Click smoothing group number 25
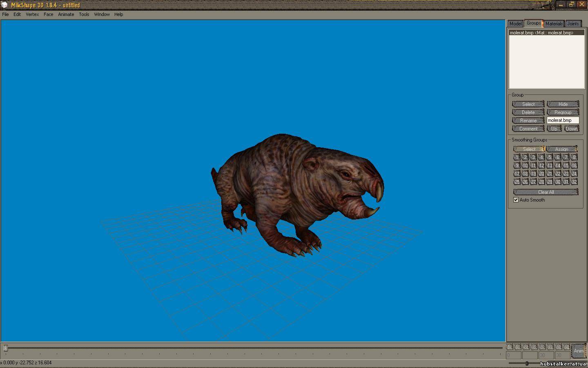The width and height of the screenshot is (588, 368). (517, 182)
